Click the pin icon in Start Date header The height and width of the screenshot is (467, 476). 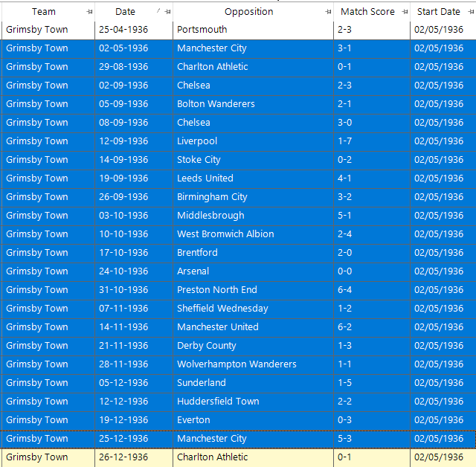point(471,12)
